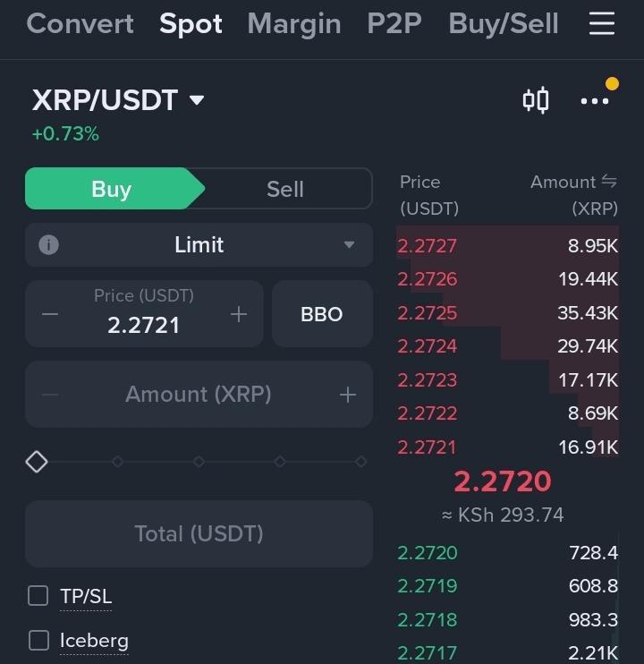Tick the Iceberg checkbox

click(38, 640)
